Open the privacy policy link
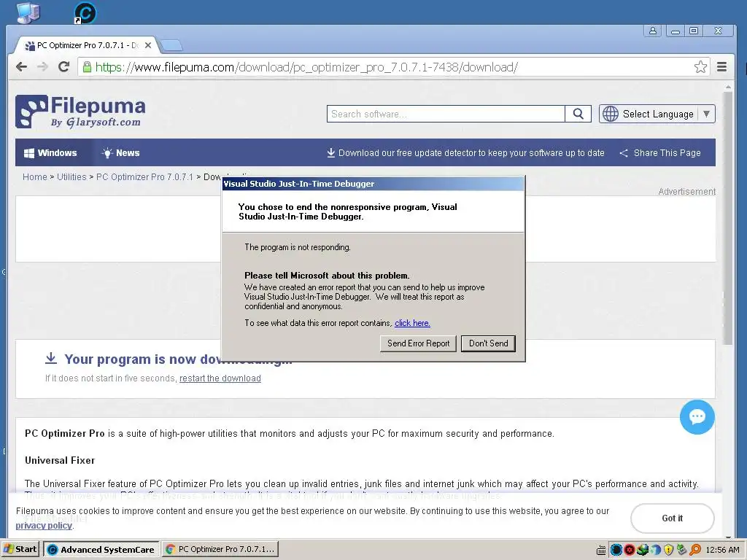747x560 pixels. pos(44,525)
